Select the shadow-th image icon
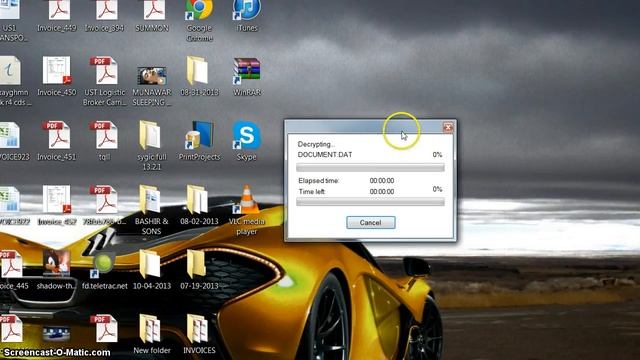Screen dimensions: 640x360 tap(56, 263)
